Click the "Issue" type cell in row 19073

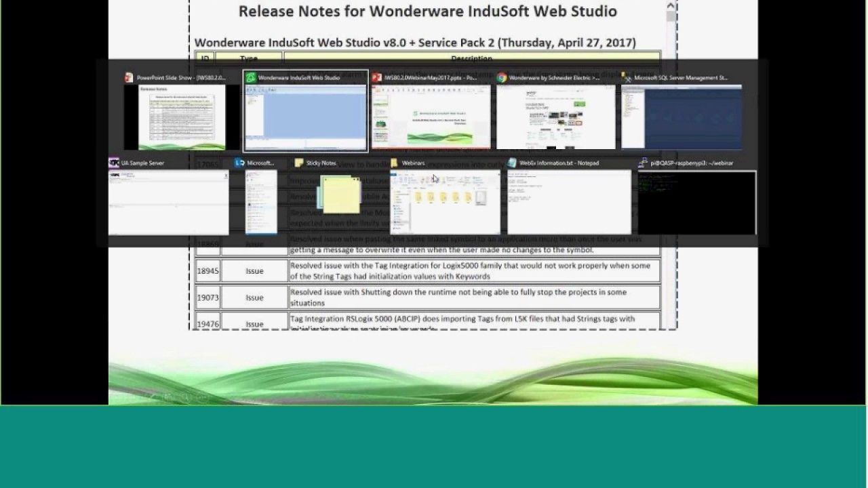254,298
